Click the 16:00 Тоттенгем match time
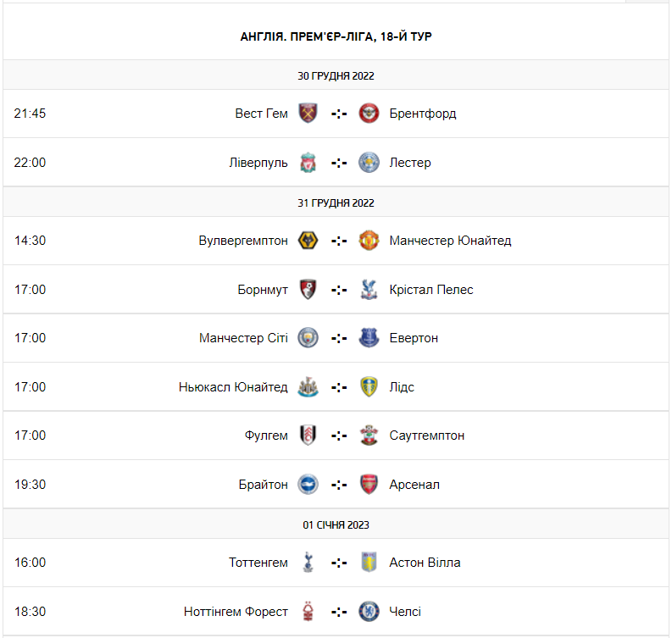Image resolution: width=672 pixels, height=638 pixels. pyautogui.click(x=31, y=563)
